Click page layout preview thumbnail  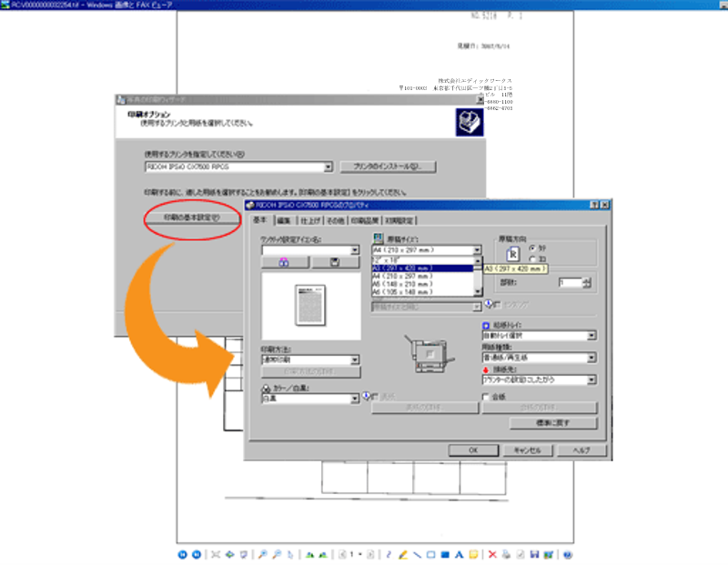[x=310, y=306]
